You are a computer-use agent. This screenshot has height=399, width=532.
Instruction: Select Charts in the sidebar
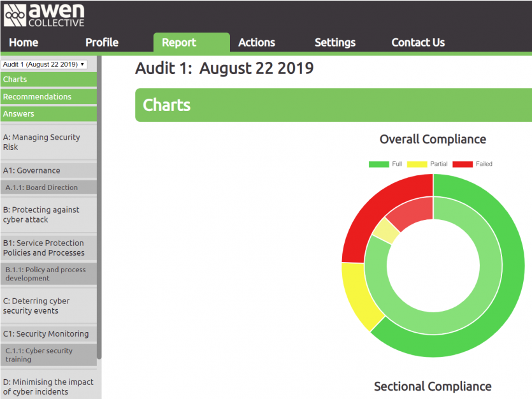(48, 80)
